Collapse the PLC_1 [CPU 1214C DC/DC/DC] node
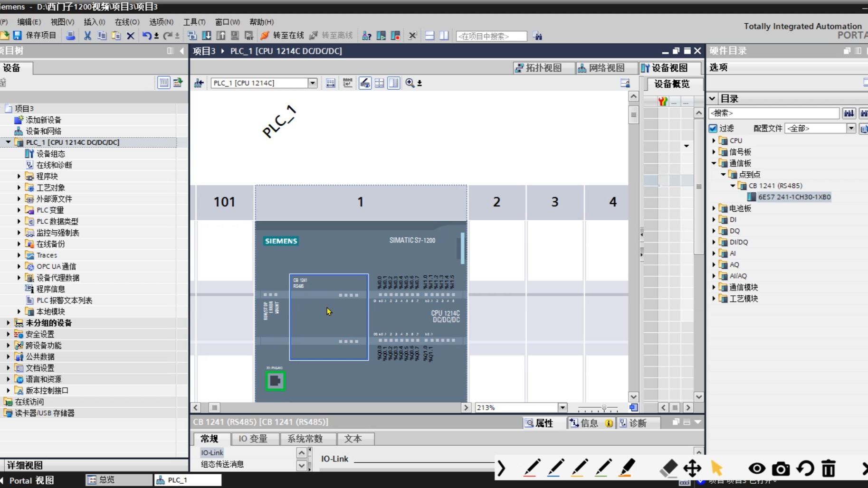 [x=8, y=142]
